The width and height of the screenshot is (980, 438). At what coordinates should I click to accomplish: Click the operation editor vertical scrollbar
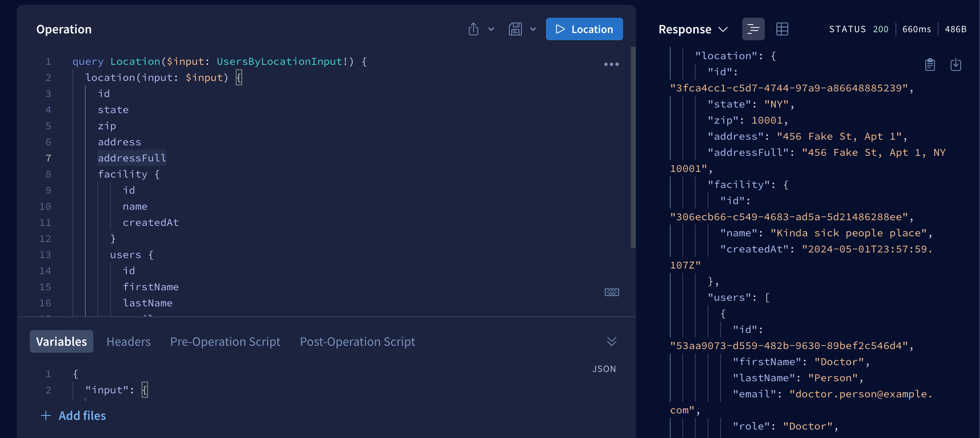[633, 147]
